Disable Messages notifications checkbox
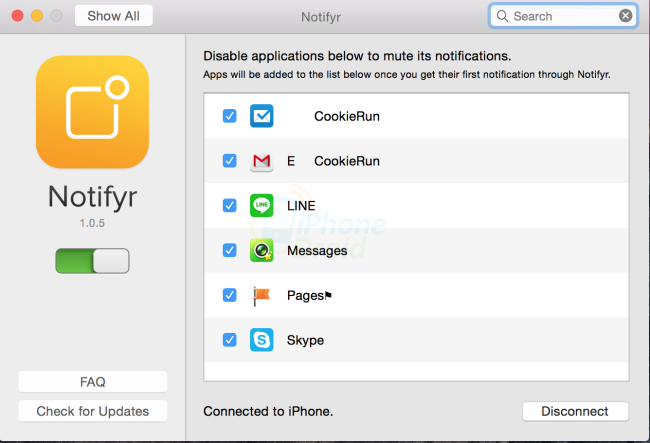 (x=230, y=250)
